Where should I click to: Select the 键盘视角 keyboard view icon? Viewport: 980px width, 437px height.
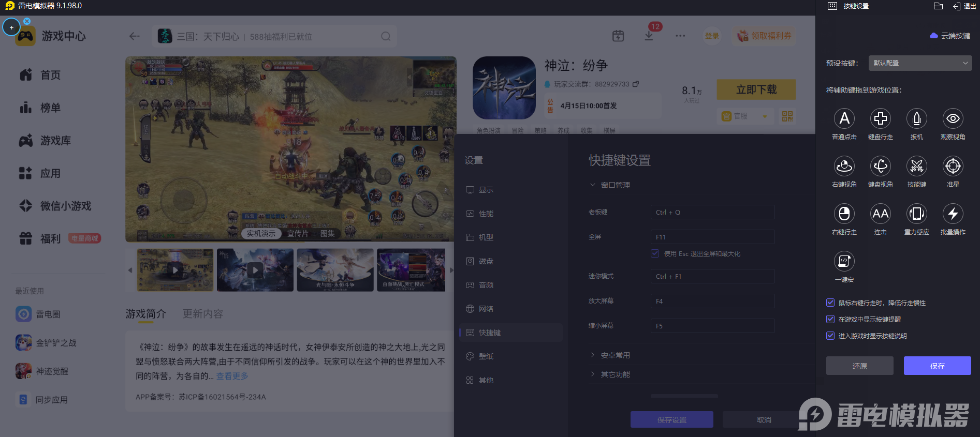881,166
